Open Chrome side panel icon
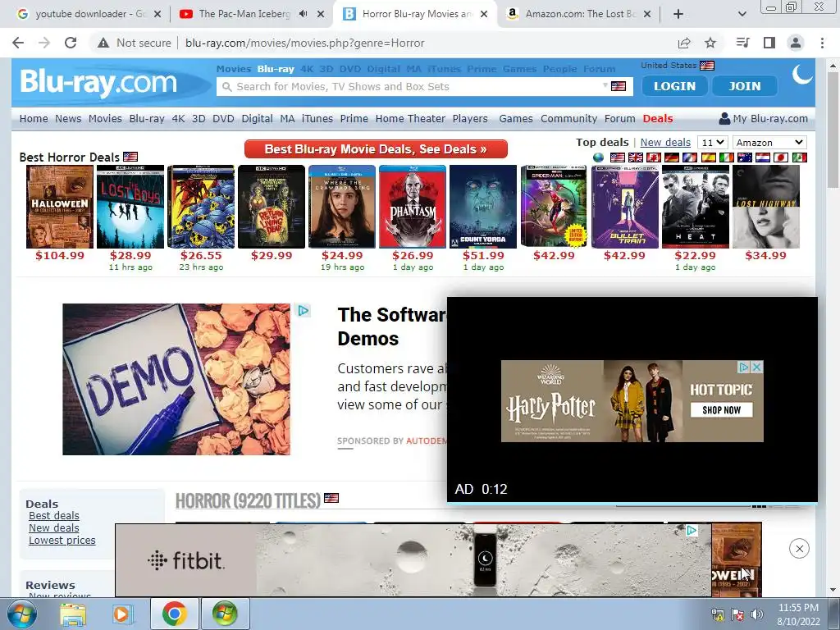This screenshot has height=630, width=840. [769, 43]
